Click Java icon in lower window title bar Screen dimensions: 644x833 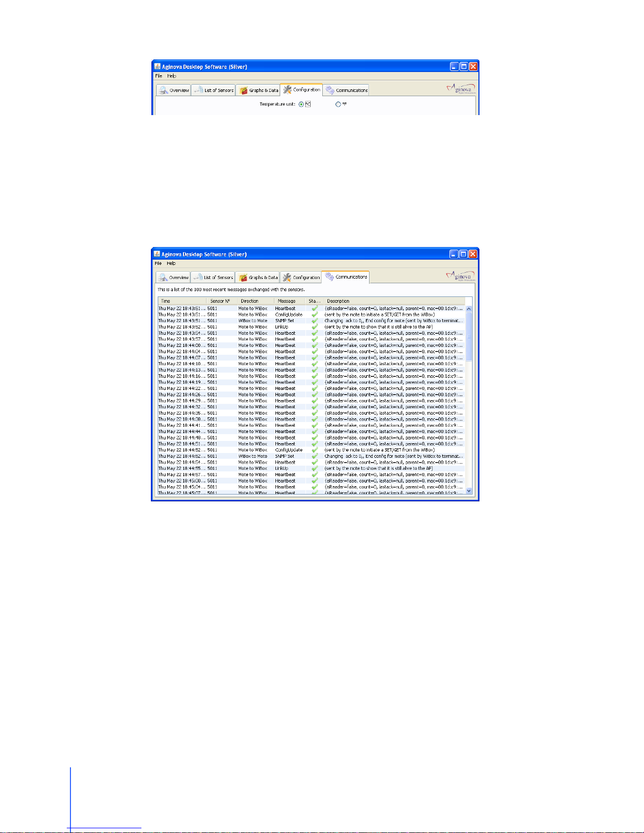tap(157, 254)
